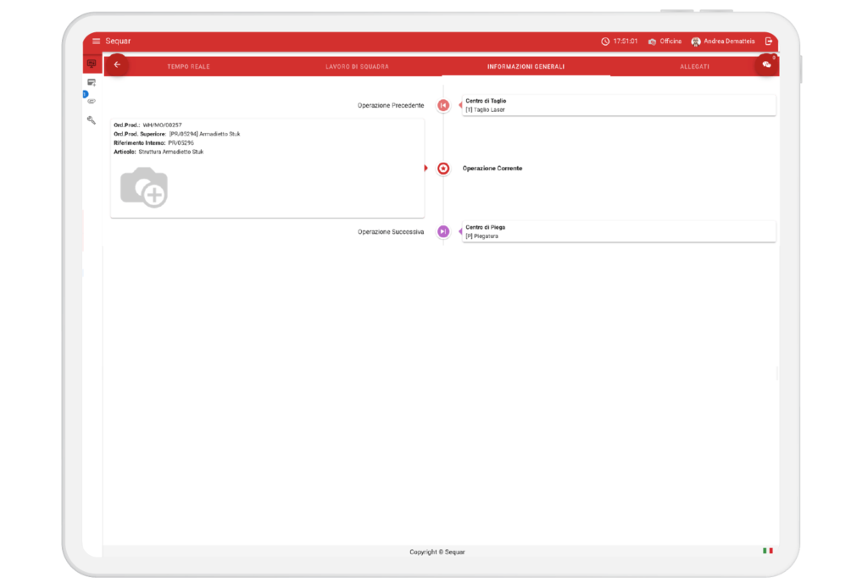Switch to the Tempo Reale tab
Screen dimensions: 868x588
[188, 66]
